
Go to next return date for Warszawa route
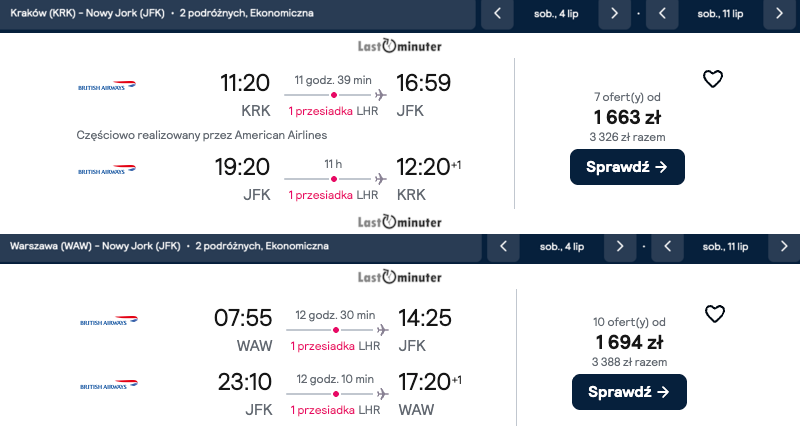(x=784, y=247)
